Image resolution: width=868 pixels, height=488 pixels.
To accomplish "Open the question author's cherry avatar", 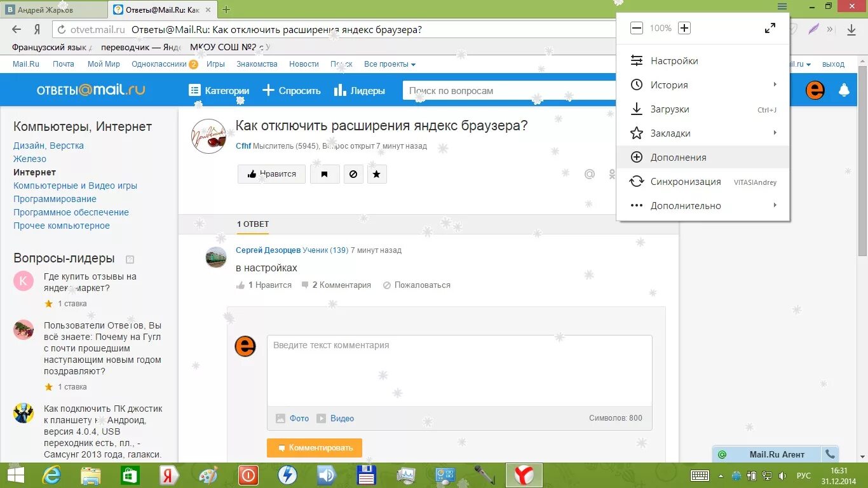I will coord(209,136).
